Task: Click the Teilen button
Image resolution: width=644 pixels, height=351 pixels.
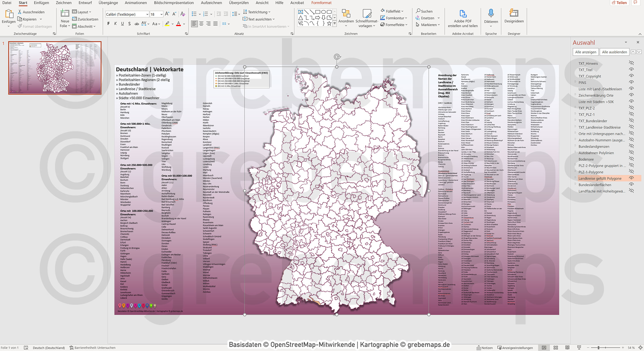Action: (x=619, y=3)
